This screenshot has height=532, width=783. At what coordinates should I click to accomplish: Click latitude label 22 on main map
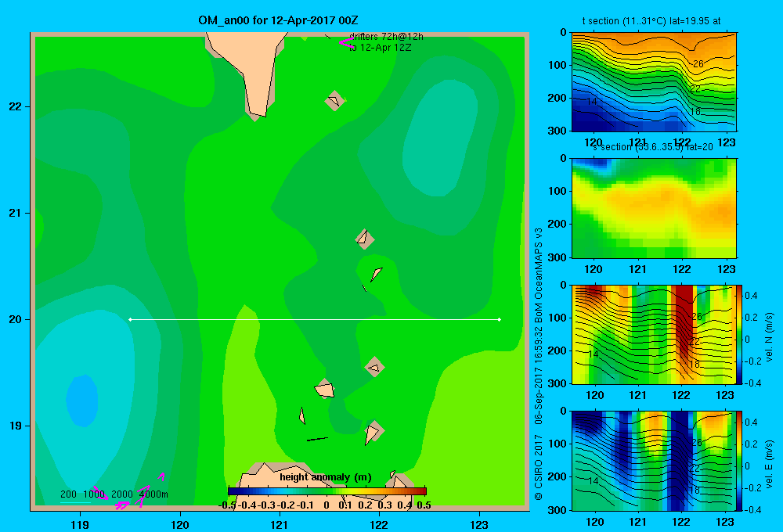(x=16, y=107)
